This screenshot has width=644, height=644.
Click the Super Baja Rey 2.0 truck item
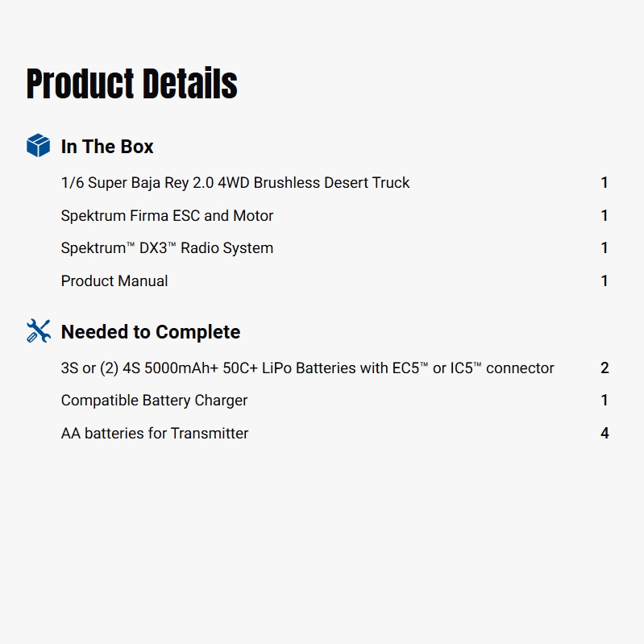pyautogui.click(x=235, y=183)
